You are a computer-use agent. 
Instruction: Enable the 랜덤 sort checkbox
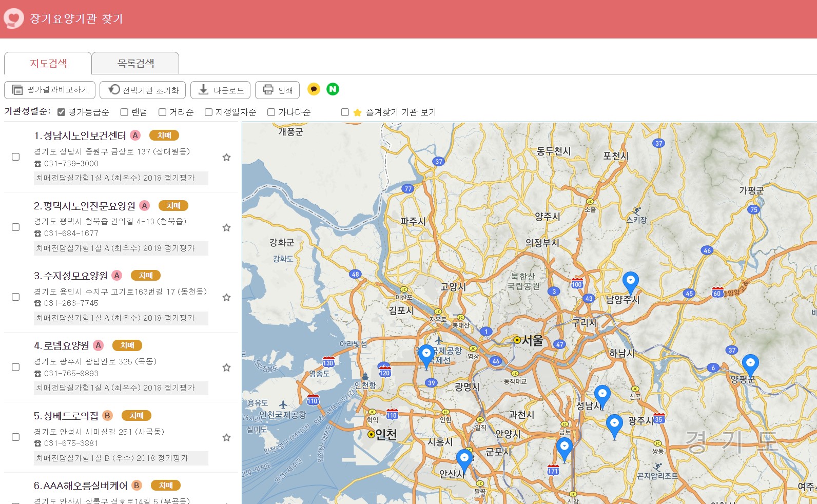[124, 112]
